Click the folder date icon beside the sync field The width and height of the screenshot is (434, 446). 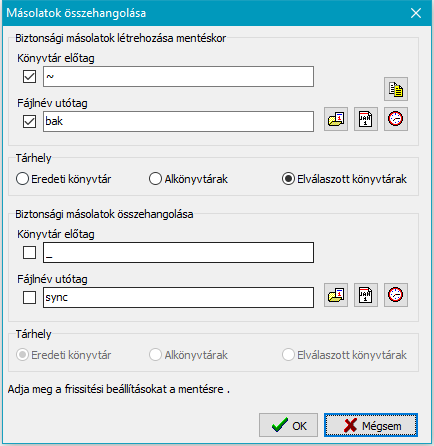[336, 295]
